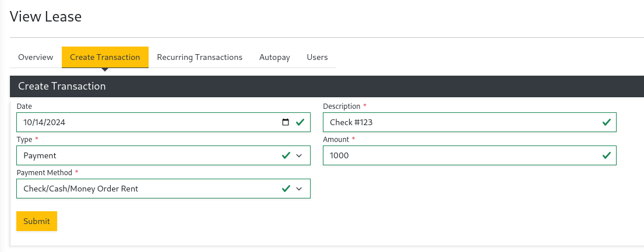The height and width of the screenshot is (252, 644).
Task: Select the Create Transaction tab
Action: point(105,57)
